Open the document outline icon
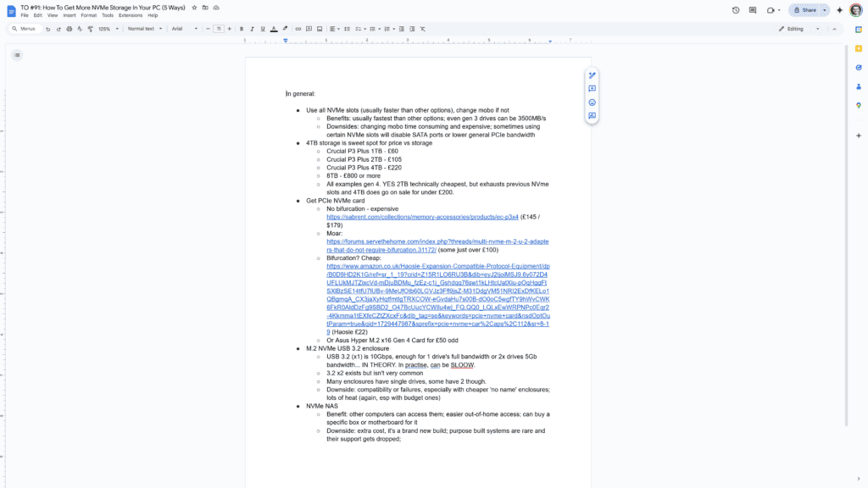 click(17, 55)
